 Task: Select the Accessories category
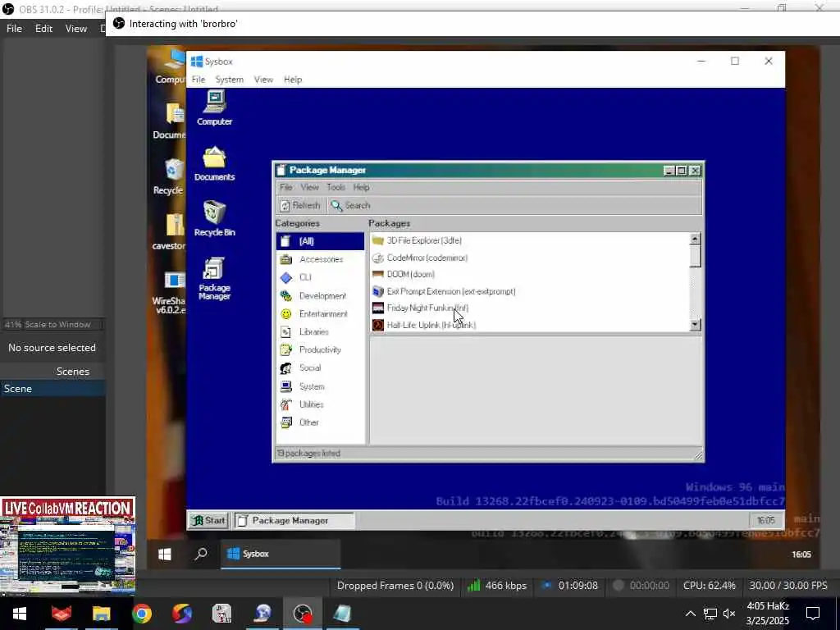320,259
